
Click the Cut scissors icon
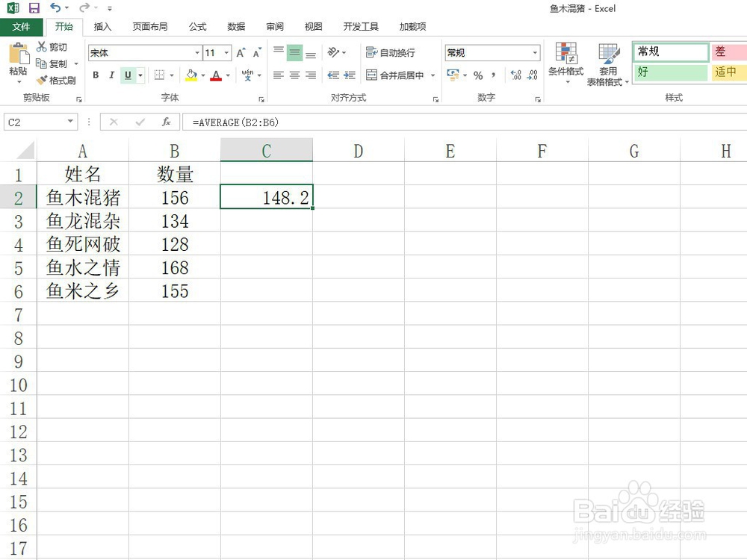click(x=41, y=46)
